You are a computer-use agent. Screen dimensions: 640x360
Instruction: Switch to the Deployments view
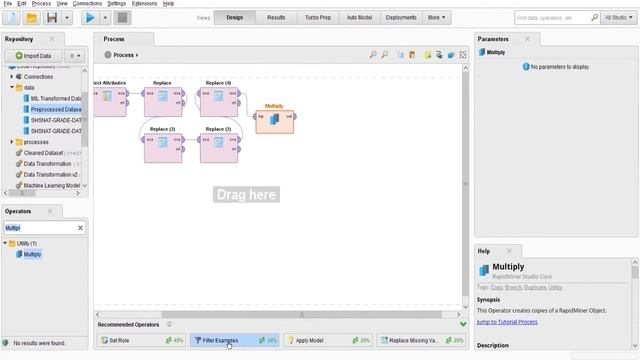(401, 18)
